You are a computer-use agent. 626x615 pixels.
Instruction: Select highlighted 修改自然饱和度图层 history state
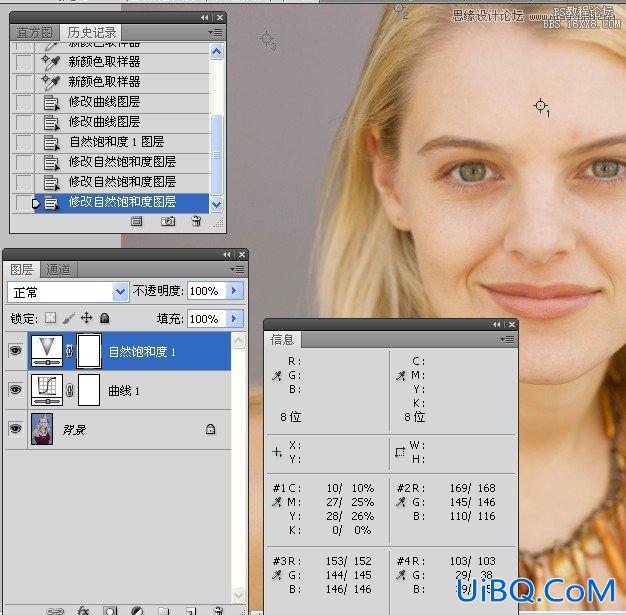click(x=122, y=202)
